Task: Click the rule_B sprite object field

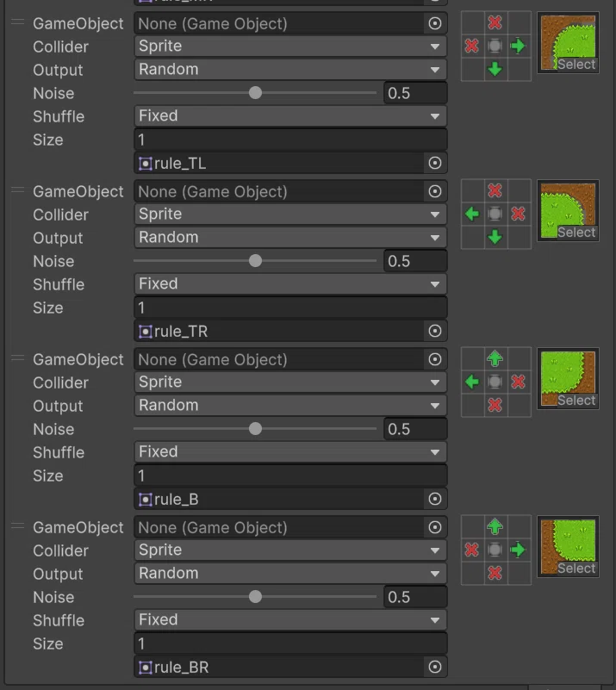Action: (x=290, y=499)
